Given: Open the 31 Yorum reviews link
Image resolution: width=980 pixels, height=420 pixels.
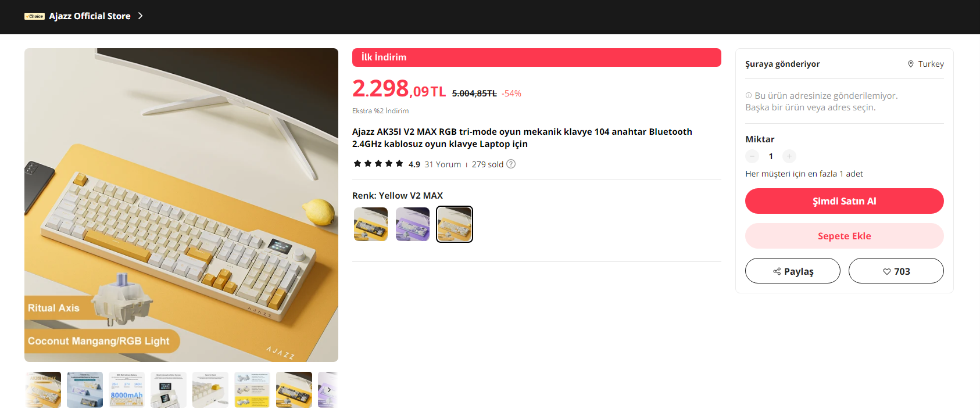Looking at the screenshot, I should (442, 164).
